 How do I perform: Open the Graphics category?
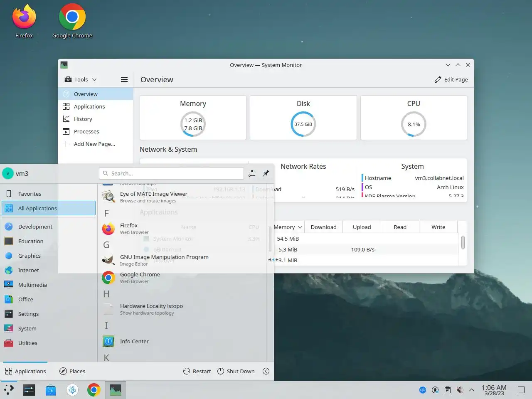[x=49, y=256]
